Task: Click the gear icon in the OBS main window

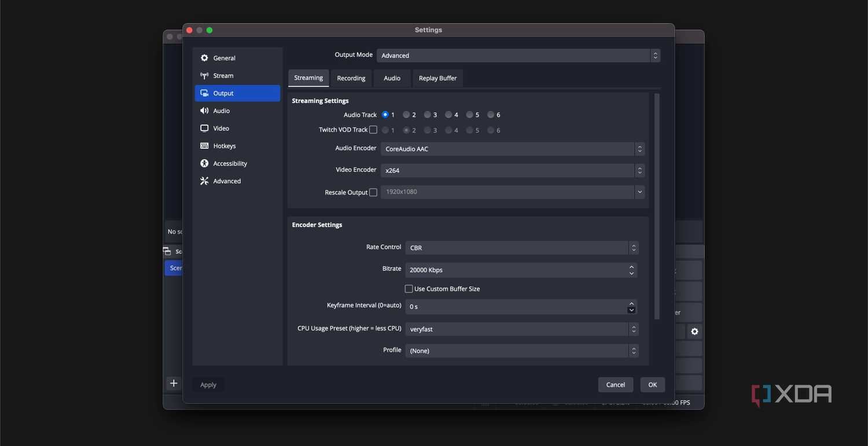Action: click(x=694, y=331)
